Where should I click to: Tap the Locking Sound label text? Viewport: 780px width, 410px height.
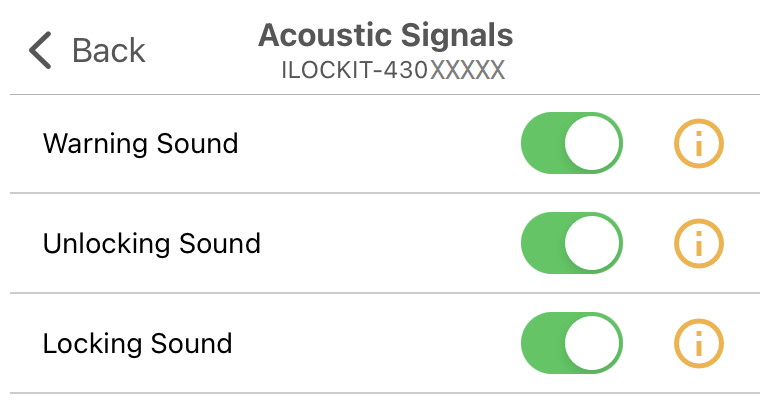click(137, 344)
